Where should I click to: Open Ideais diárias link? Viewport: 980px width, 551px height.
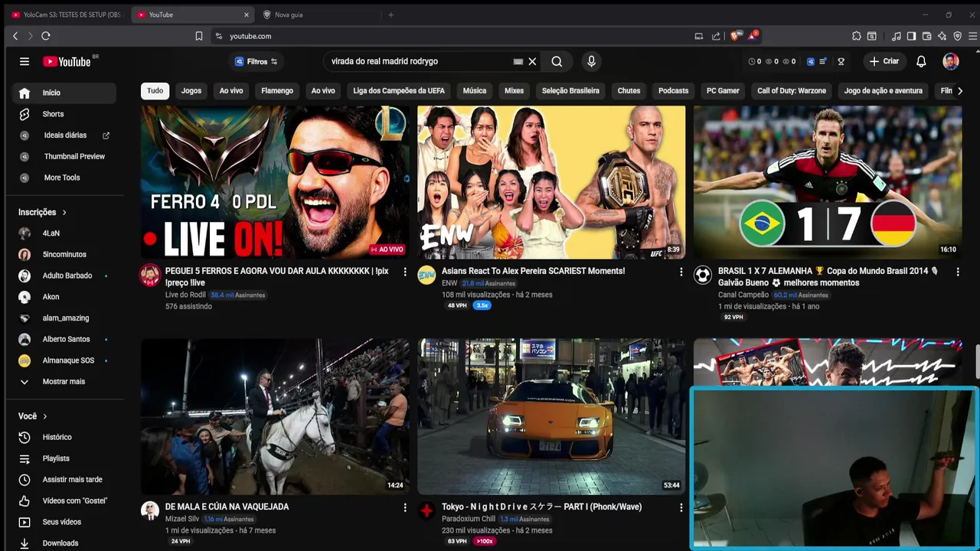click(64, 135)
